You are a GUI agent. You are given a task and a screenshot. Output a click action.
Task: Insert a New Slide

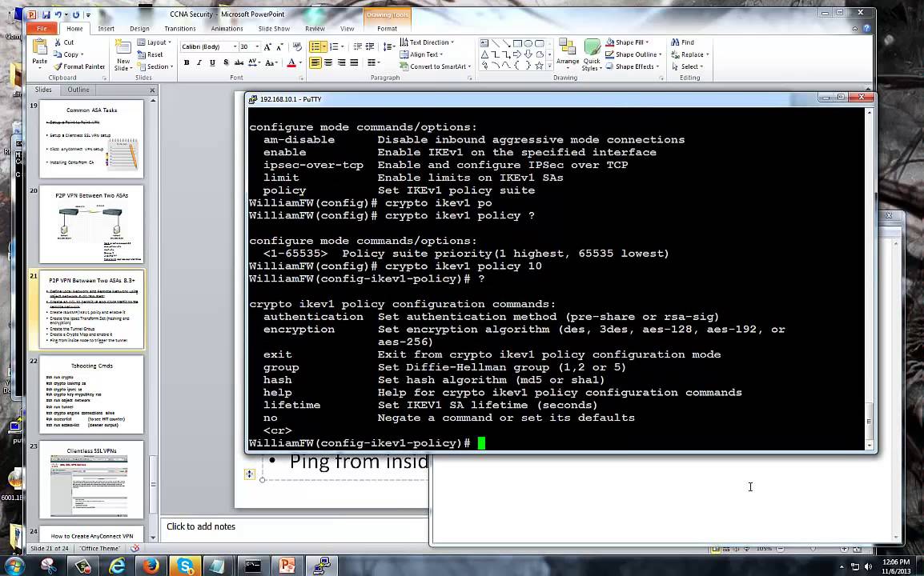pos(123,55)
